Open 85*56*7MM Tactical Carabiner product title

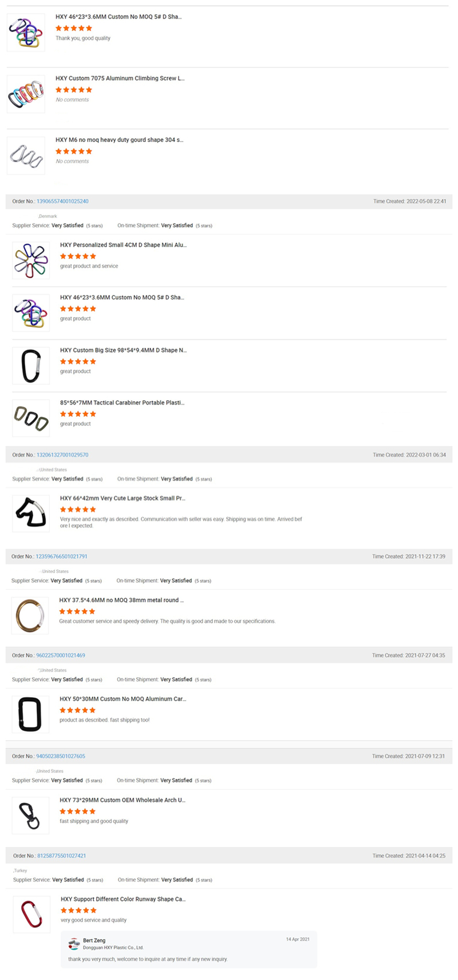click(x=122, y=403)
